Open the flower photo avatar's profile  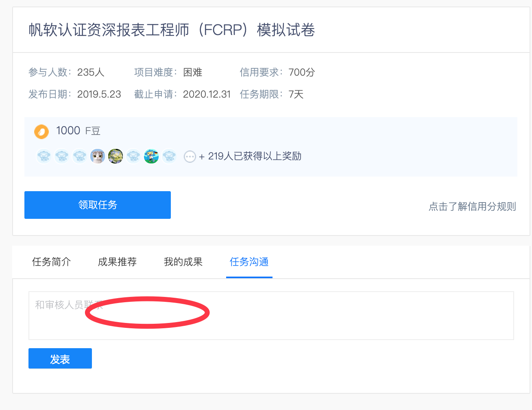[x=116, y=156]
